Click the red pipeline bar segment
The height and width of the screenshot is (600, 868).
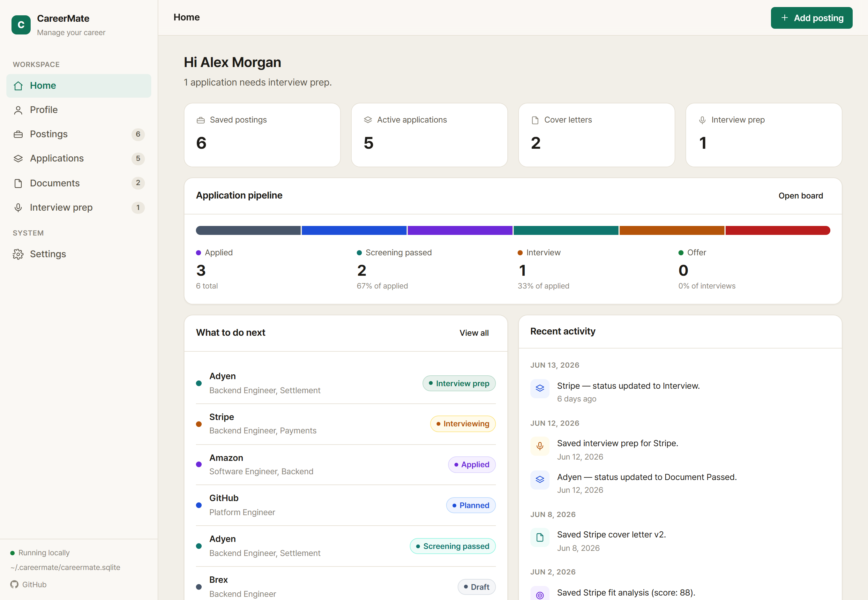click(778, 230)
